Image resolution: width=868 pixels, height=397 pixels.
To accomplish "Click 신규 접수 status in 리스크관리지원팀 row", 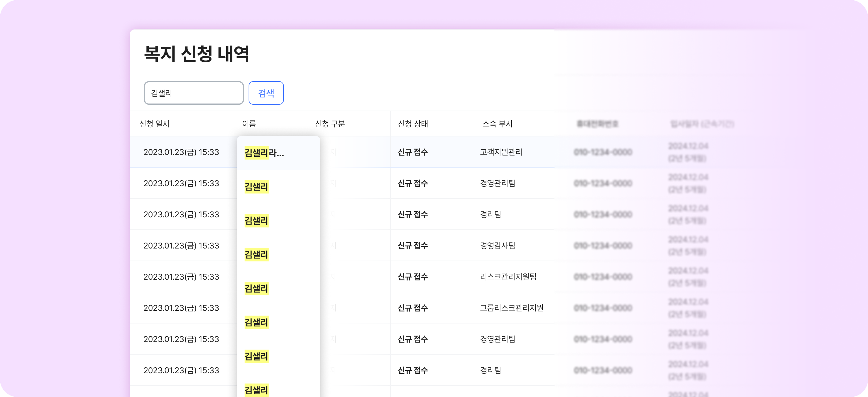I will pyautogui.click(x=413, y=277).
